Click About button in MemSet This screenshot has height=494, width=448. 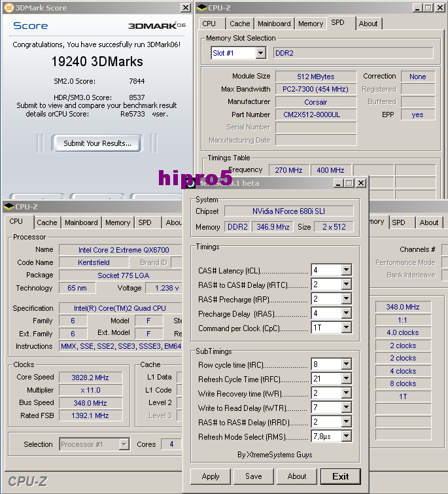pyautogui.click(x=296, y=476)
